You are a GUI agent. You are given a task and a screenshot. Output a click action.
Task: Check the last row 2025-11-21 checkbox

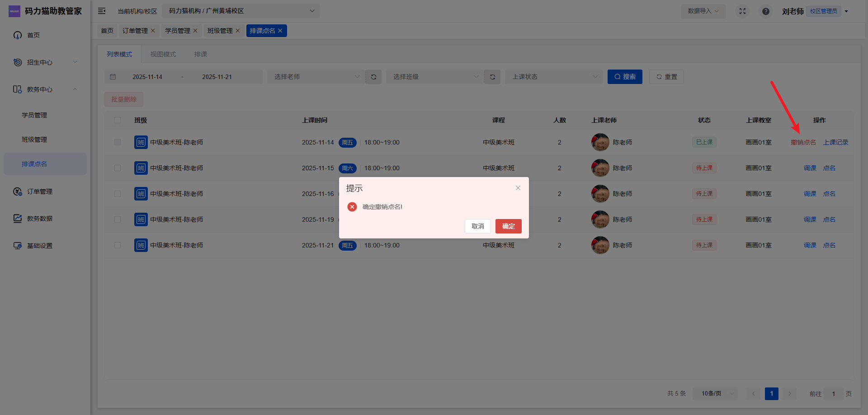tap(118, 245)
